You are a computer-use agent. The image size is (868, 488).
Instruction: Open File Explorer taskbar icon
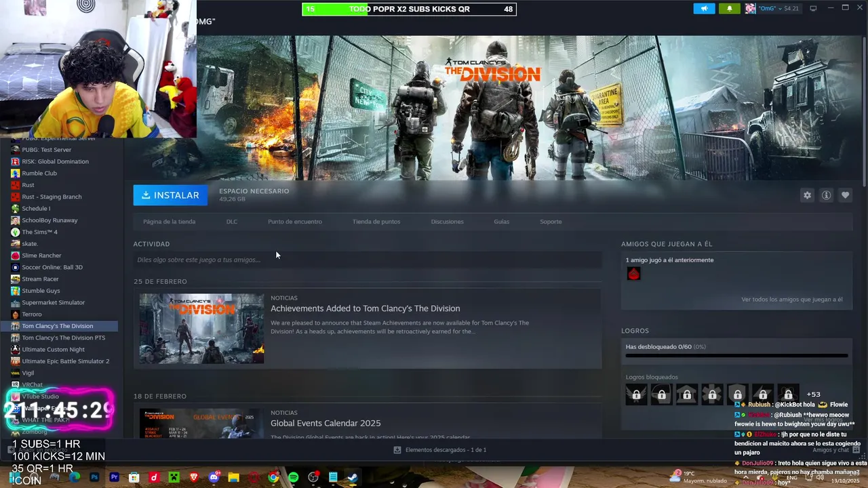click(233, 477)
